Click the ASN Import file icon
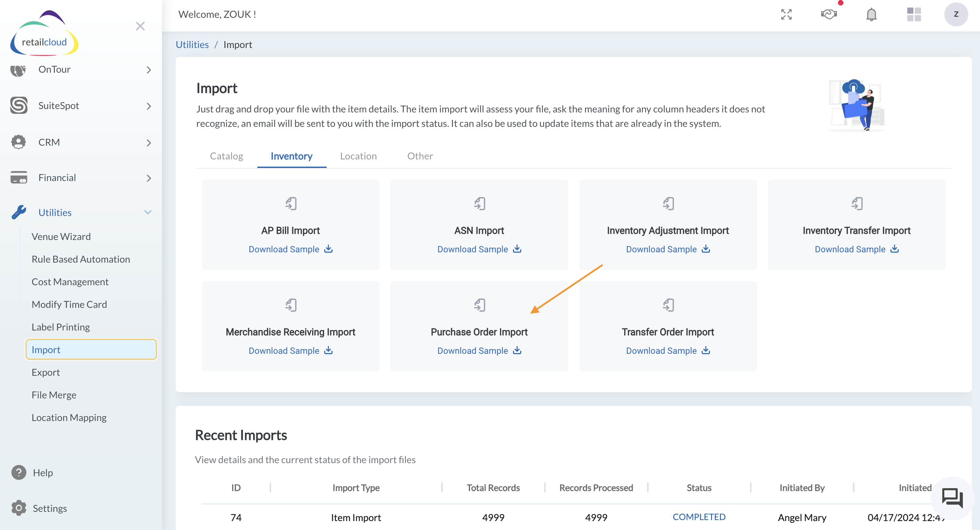Image resolution: width=980 pixels, height=530 pixels. 480,203
